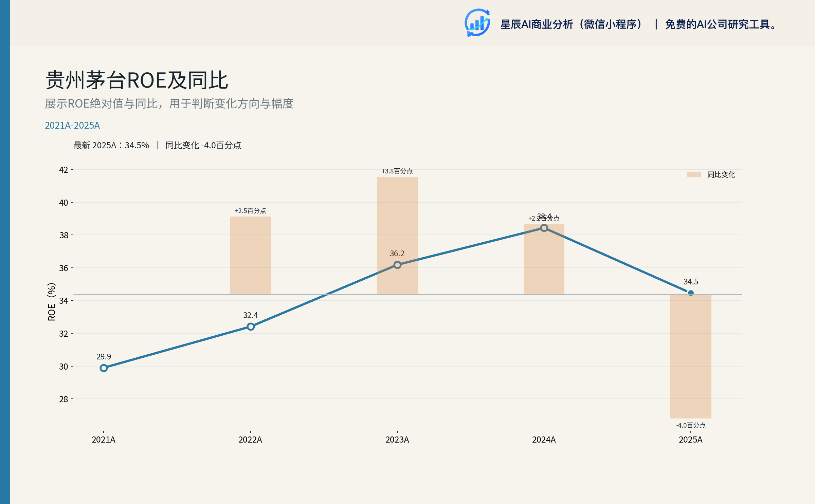Viewport: 815px width, 504px height.
Task: Click the value label 36.2
Action: pyautogui.click(x=397, y=254)
